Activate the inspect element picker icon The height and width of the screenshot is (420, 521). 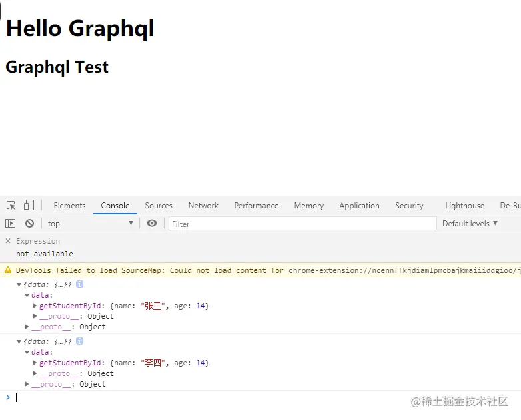click(11, 206)
